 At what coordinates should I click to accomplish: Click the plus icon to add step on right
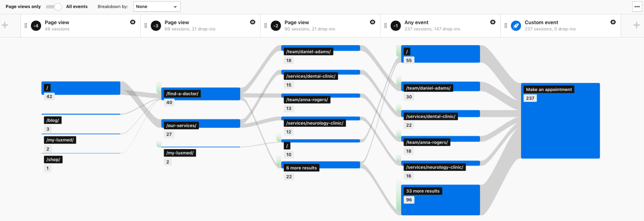pos(637,25)
